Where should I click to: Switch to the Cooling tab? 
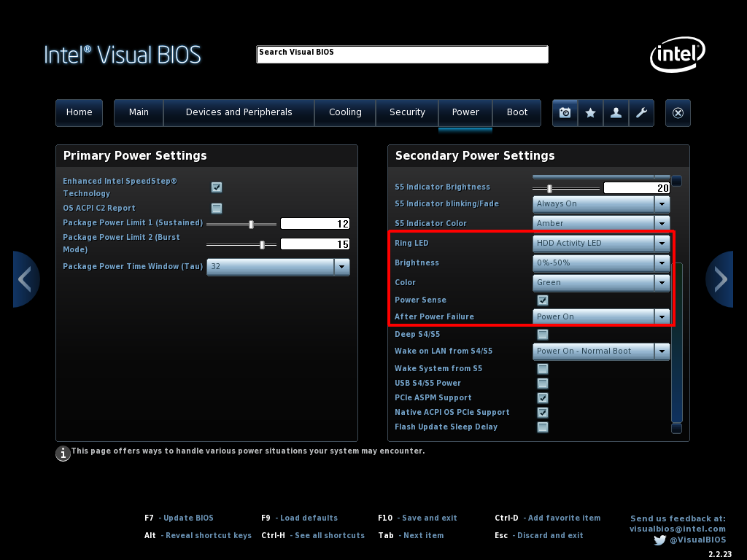(345, 112)
